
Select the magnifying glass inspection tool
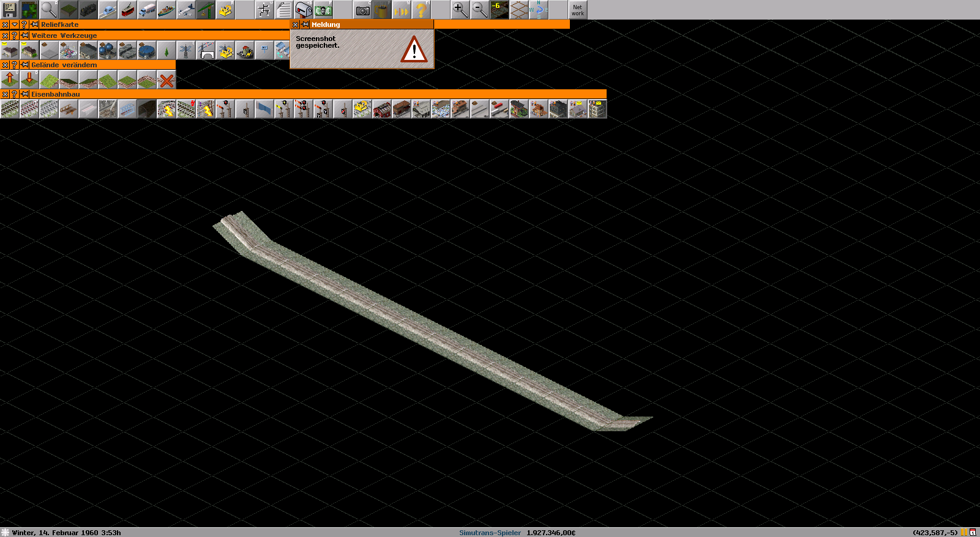point(48,9)
